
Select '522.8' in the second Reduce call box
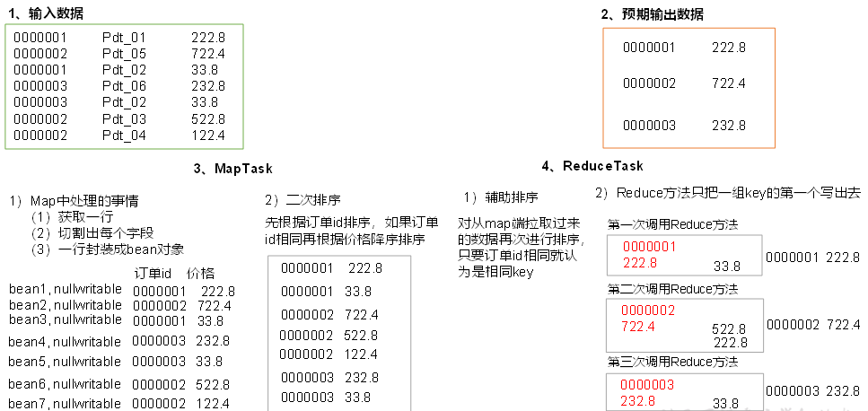[x=729, y=329]
